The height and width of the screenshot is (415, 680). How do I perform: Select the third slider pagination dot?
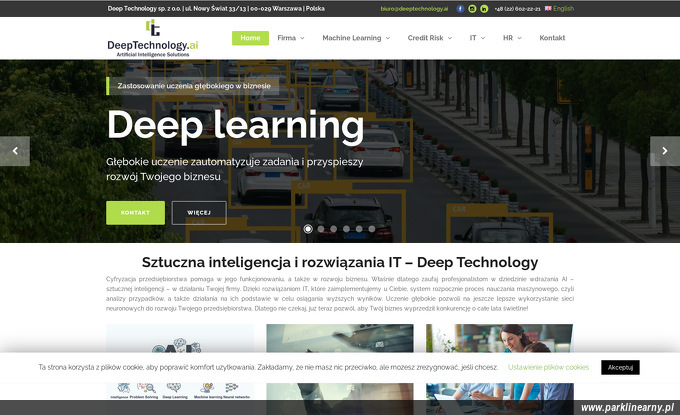point(333,229)
